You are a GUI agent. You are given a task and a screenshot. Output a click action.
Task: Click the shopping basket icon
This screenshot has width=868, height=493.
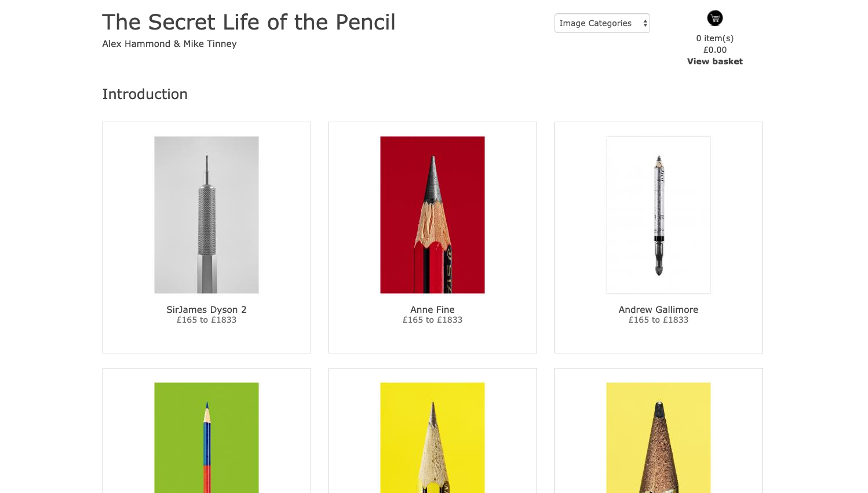[714, 19]
